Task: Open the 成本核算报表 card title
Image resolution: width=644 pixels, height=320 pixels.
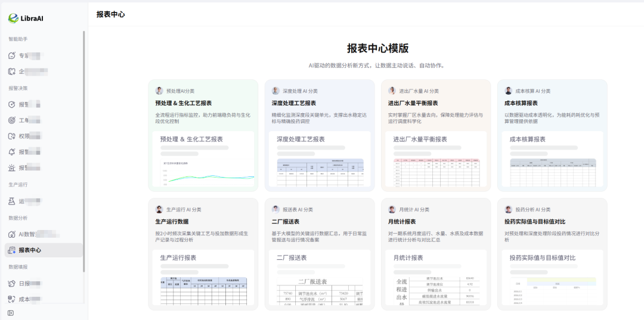Action: 521,103
